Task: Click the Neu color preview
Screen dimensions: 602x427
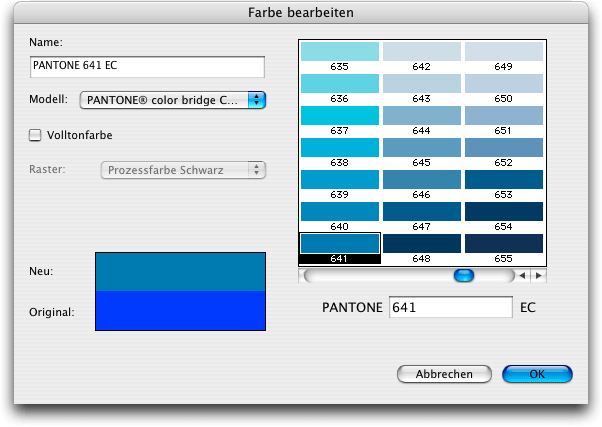Action: [x=180, y=271]
